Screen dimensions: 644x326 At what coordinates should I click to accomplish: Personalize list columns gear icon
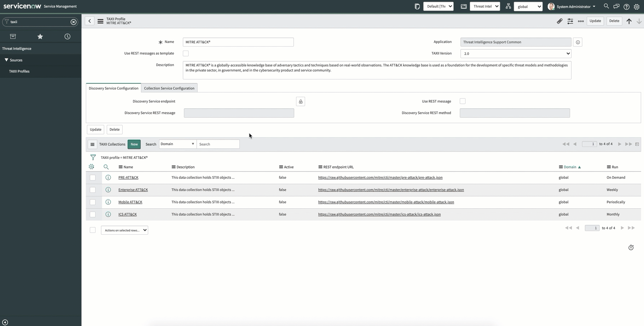92,167
